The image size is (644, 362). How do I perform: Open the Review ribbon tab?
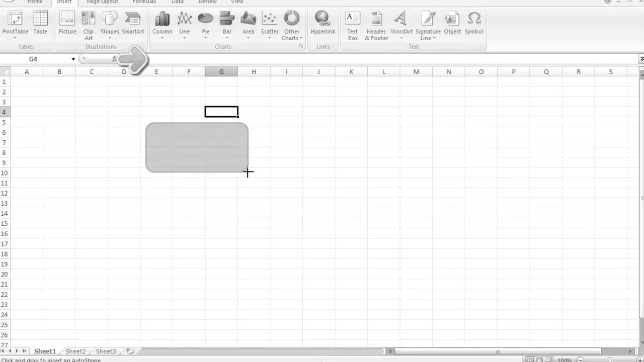click(207, 2)
